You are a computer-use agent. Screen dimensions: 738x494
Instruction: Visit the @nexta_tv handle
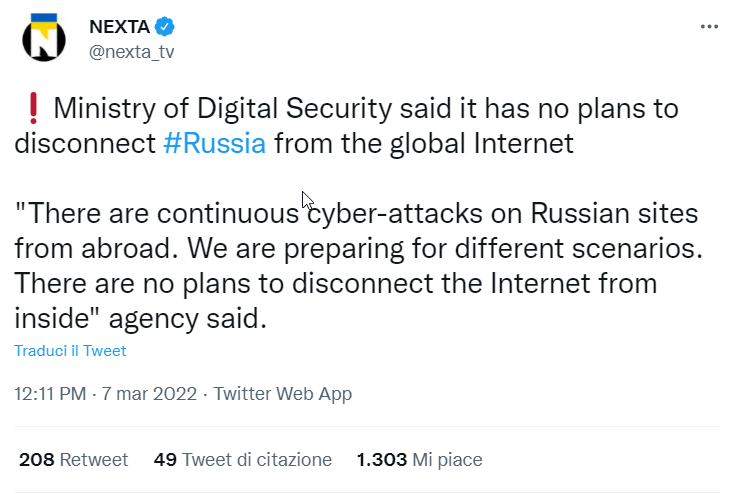(132, 52)
